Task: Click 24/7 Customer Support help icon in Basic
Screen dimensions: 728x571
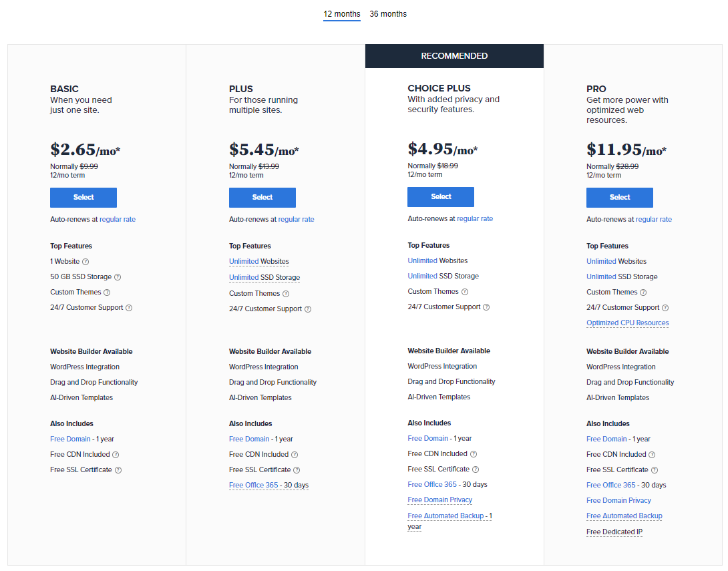Action: (129, 308)
